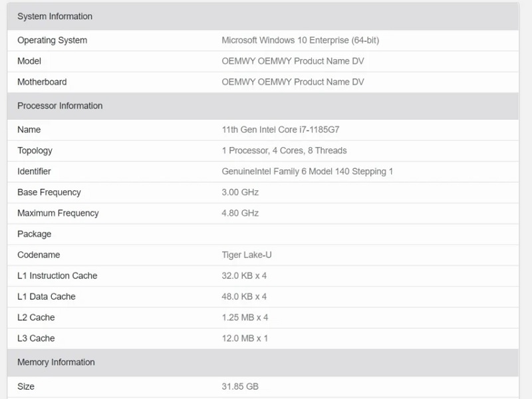Select the Model value 'OEMWY OEMWY Product Name DV'

[x=293, y=61]
